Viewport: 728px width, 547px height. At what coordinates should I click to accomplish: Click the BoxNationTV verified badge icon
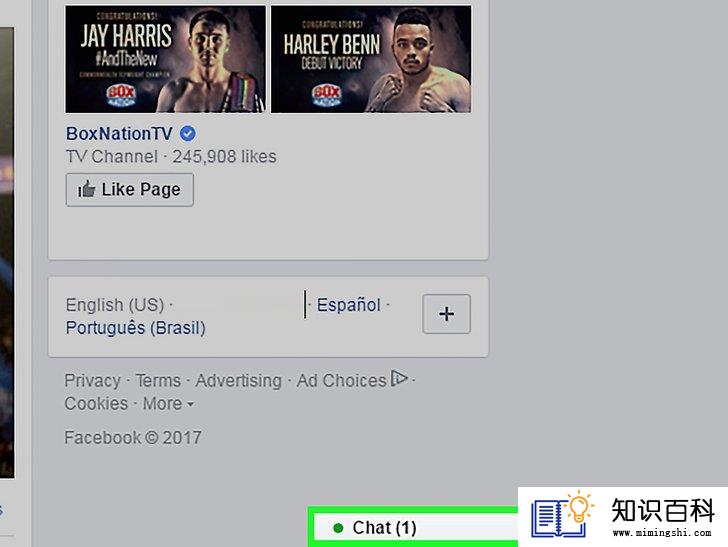(188, 134)
